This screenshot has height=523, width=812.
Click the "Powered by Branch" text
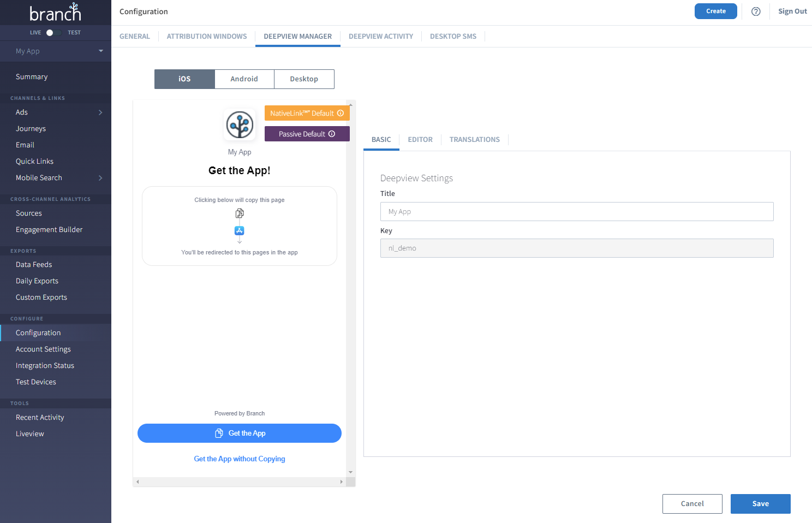[x=240, y=414]
